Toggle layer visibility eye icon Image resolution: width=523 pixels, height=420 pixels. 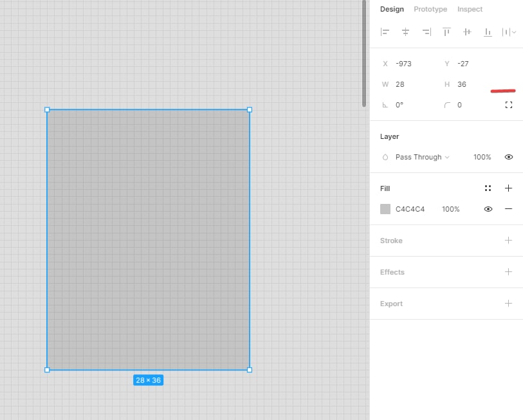coord(509,157)
